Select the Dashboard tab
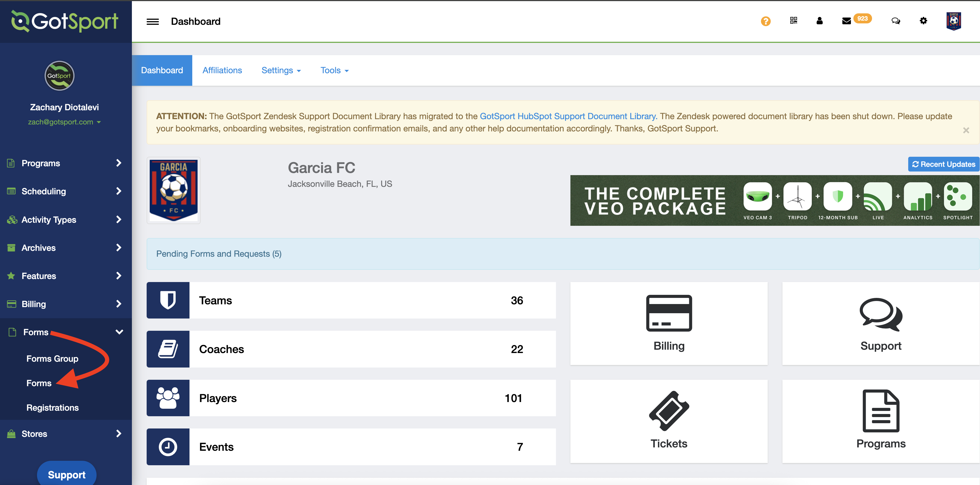This screenshot has height=485, width=980. coord(162,70)
